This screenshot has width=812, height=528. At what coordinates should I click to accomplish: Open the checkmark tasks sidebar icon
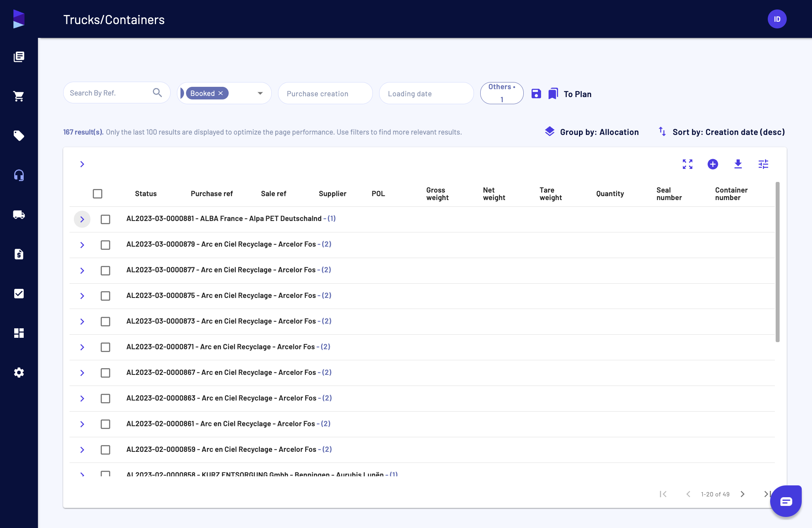tap(19, 294)
